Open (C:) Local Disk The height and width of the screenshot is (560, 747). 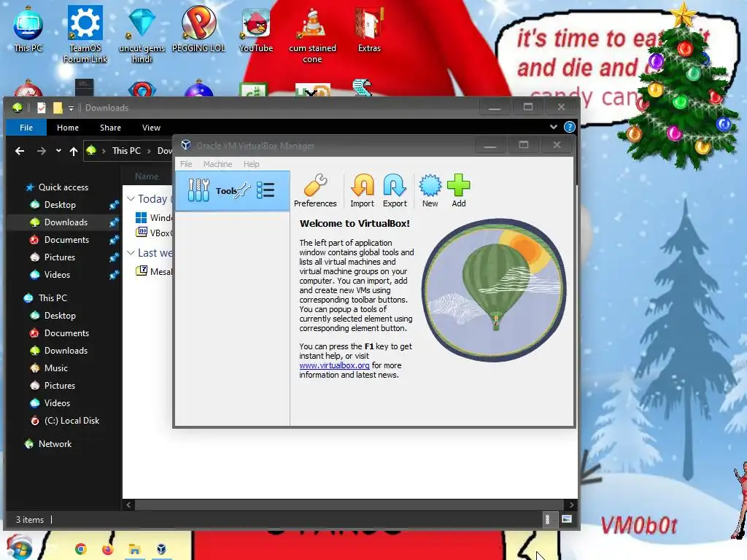pyautogui.click(x=71, y=421)
